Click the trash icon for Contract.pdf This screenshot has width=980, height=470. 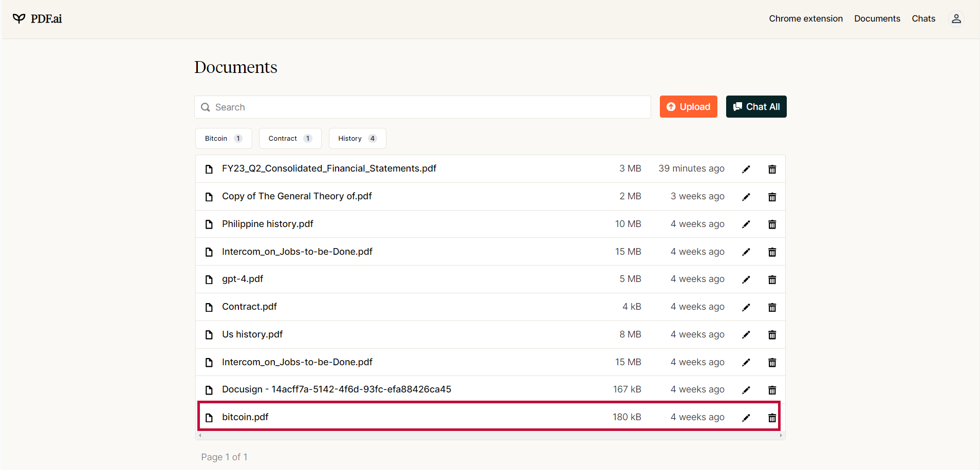point(772,307)
